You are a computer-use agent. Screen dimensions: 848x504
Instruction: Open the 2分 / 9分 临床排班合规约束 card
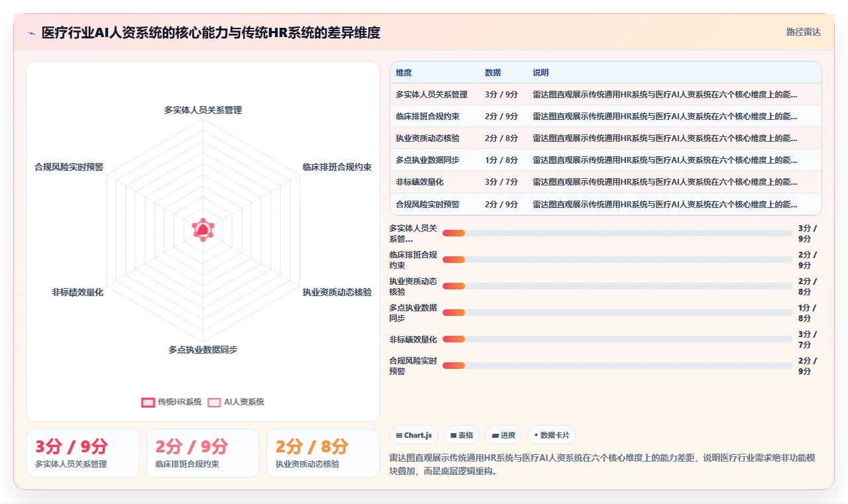coord(203,453)
